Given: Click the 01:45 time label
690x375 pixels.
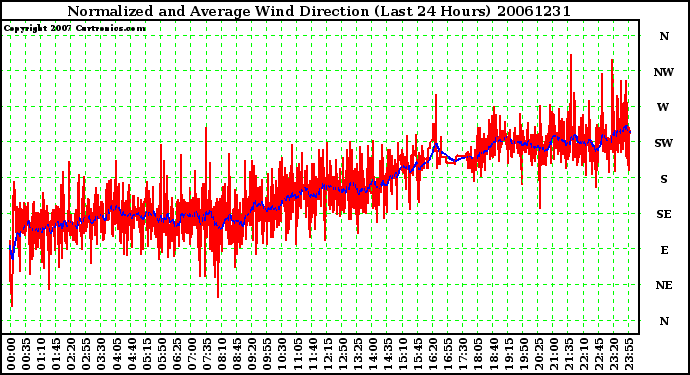Looking at the screenshot, I should pyautogui.click(x=56, y=354).
